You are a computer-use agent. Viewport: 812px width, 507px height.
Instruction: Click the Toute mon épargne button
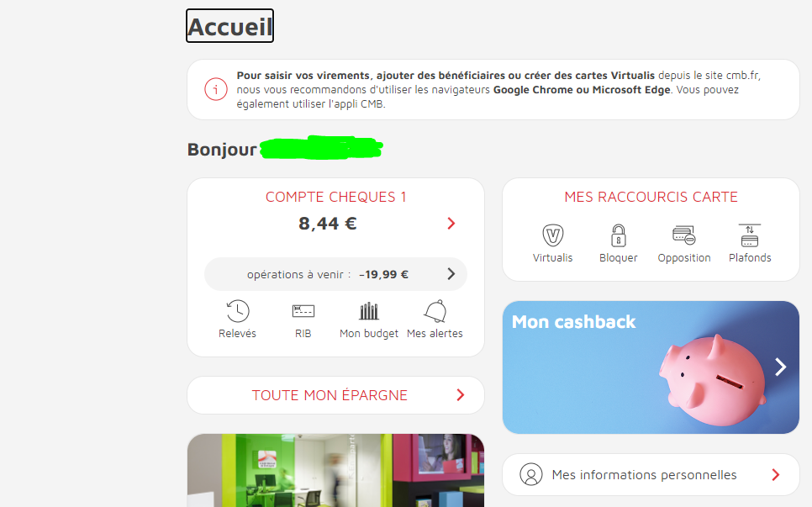pyautogui.click(x=335, y=395)
